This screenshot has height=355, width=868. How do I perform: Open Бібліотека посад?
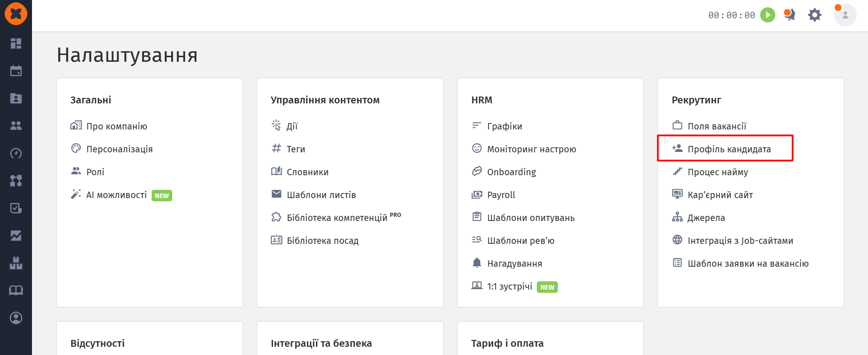pos(315,240)
